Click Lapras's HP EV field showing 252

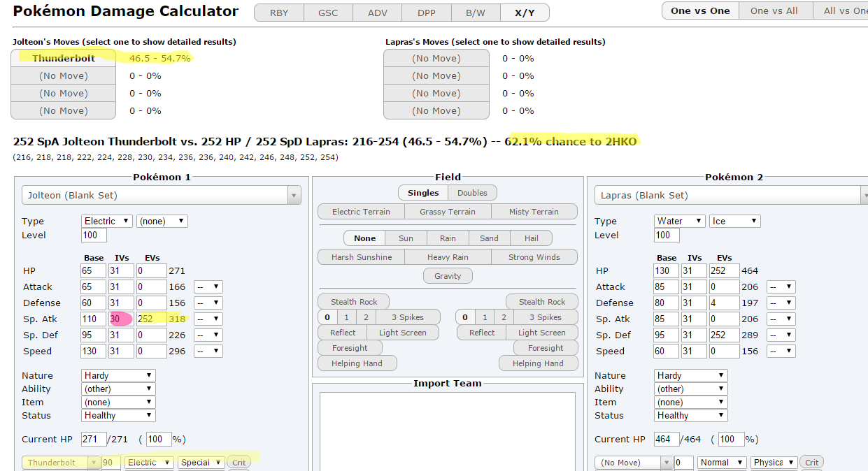coord(724,270)
